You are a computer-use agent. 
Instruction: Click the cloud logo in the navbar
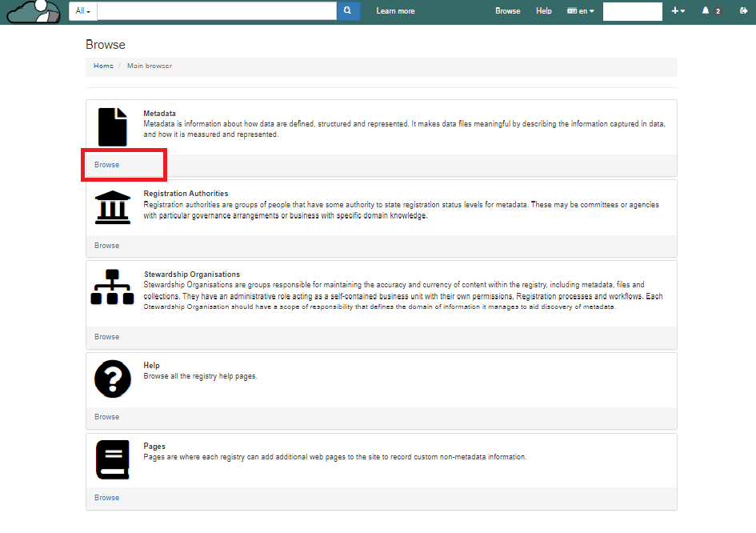(33, 11)
